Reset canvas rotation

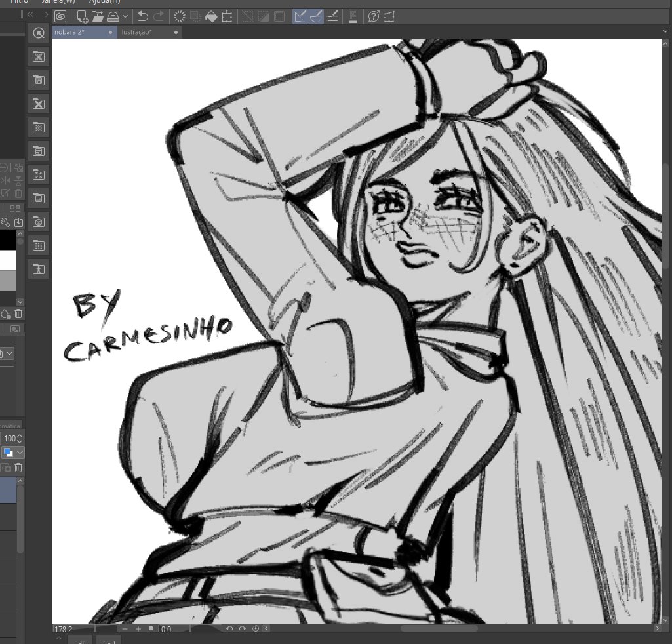tap(256, 628)
